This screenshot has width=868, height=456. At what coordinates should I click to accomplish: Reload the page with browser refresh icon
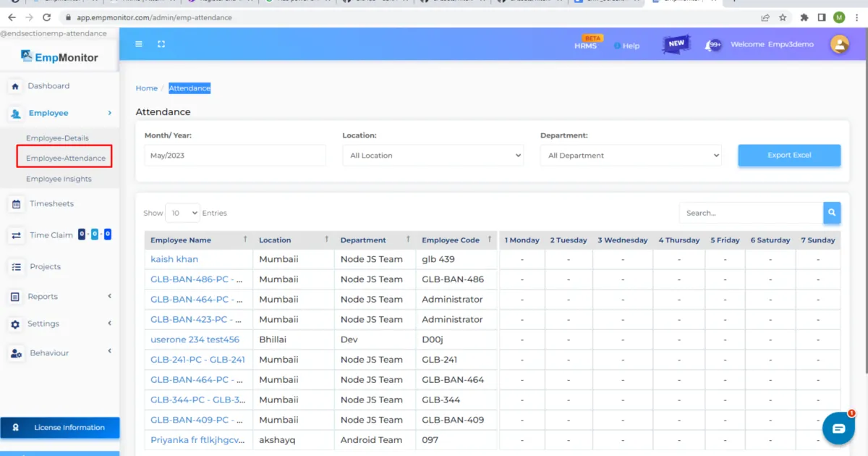pyautogui.click(x=47, y=17)
